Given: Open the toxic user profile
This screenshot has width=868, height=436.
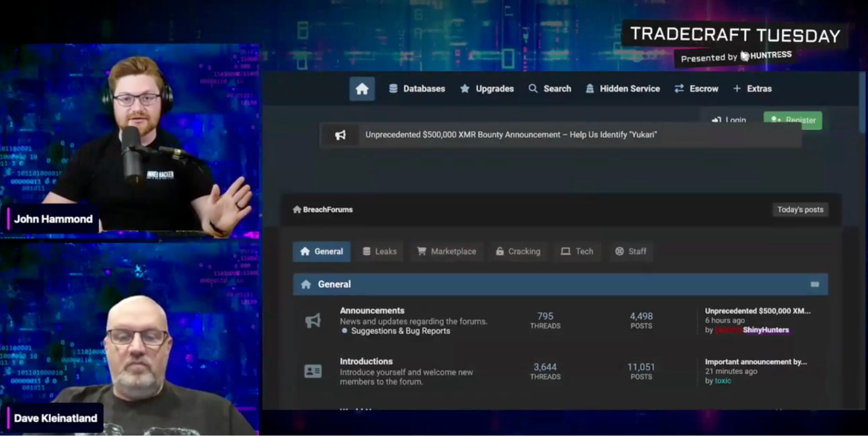Looking at the screenshot, I should point(723,381).
